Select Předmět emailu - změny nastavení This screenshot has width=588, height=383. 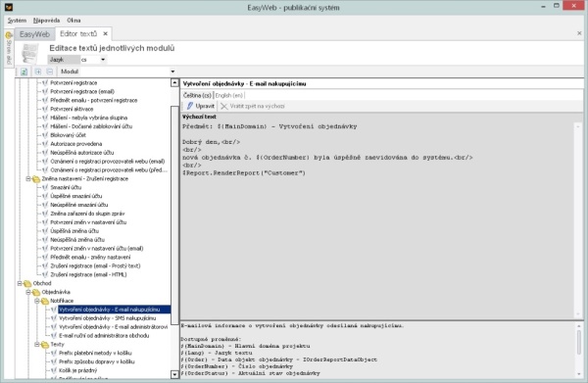(x=90, y=257)
